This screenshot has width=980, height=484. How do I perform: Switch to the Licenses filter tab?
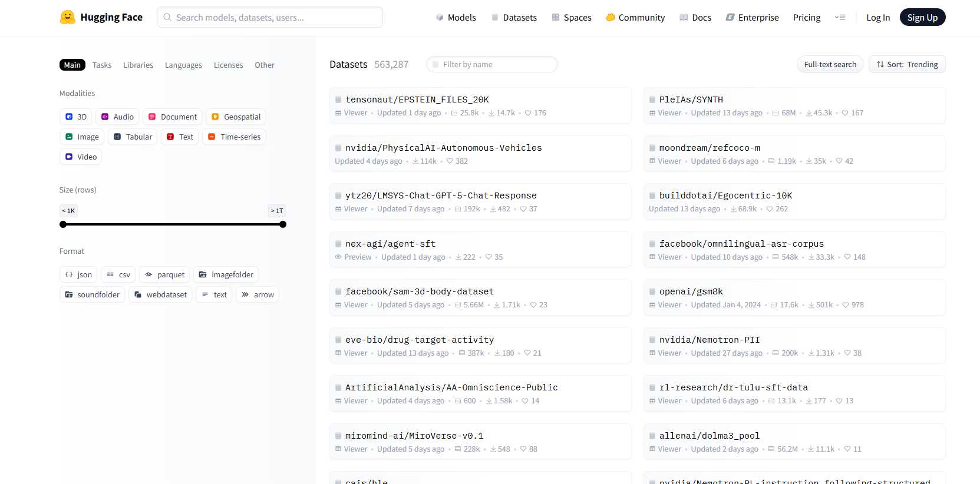(x=228, y=65)
